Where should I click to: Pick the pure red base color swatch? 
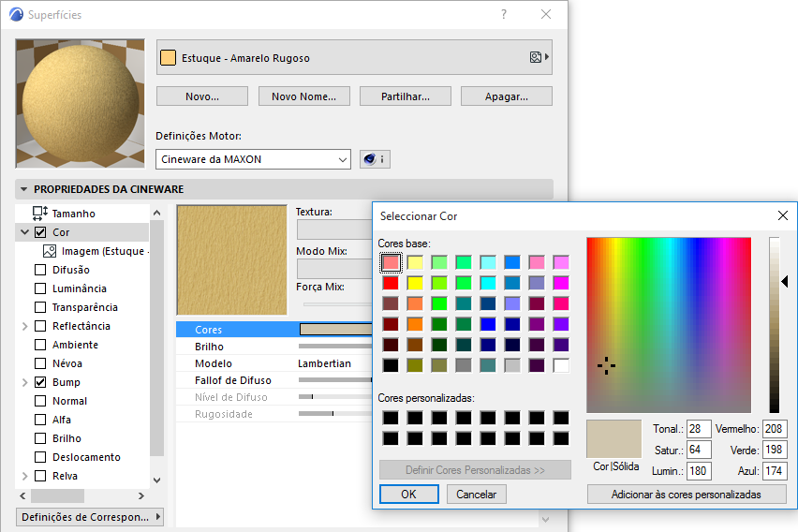point(391,283)
